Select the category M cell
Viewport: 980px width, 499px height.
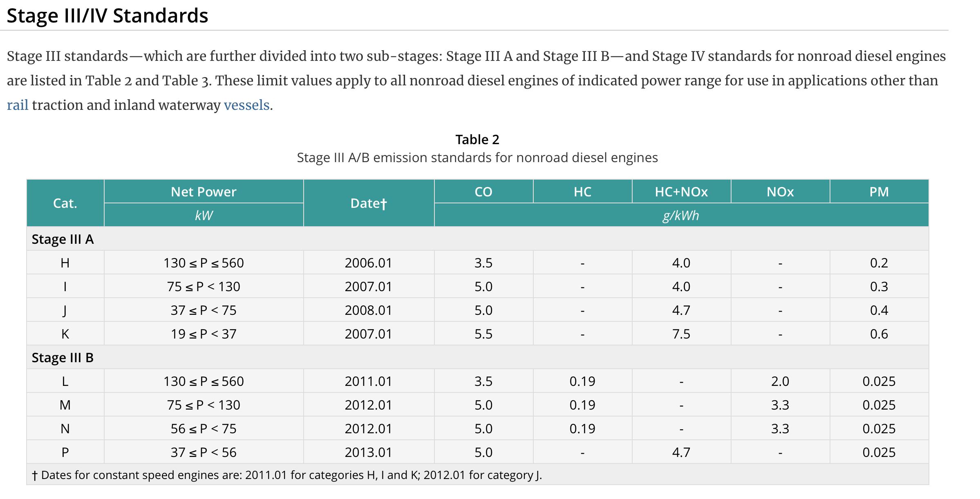pos(65,405)
